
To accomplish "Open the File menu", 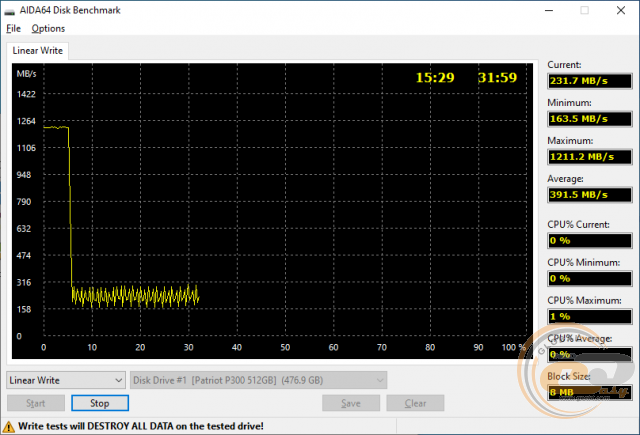I will click(13, 29).
